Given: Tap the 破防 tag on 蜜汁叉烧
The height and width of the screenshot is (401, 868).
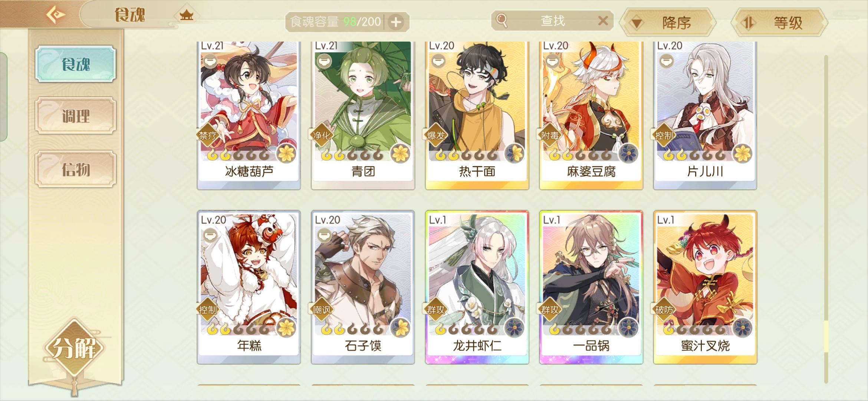Looking at the screenshot, I should pos(664,310).
